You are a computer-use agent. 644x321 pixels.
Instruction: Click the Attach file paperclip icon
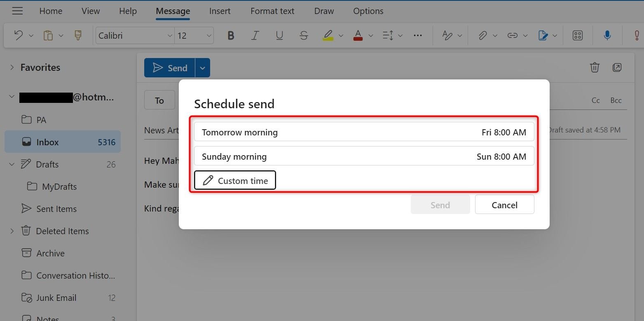(x=482, y=36)
